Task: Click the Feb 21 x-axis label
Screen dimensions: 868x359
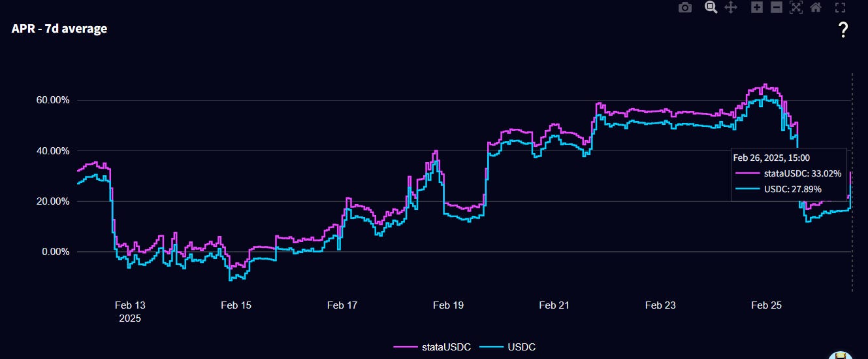Action: [x=555, y=305]
